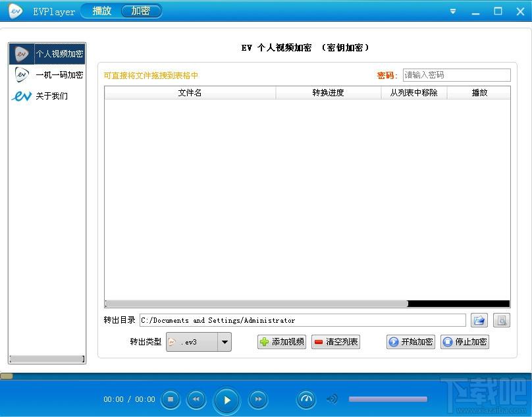Expand the .ev3 output type dropdown
Image resolution: width=532 pixels, height=417 pixels.
(x=225, y=342)
